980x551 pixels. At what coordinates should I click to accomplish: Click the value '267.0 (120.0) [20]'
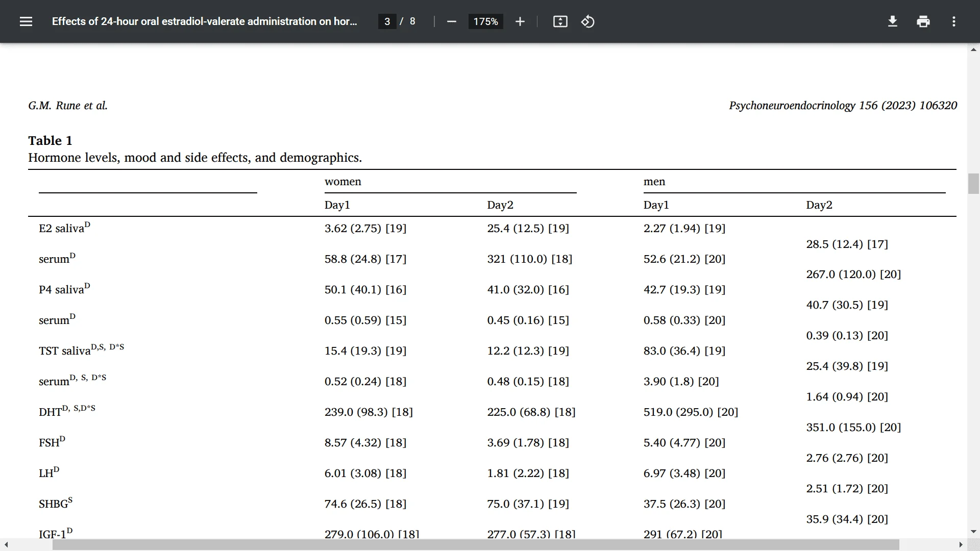point(854,274)
